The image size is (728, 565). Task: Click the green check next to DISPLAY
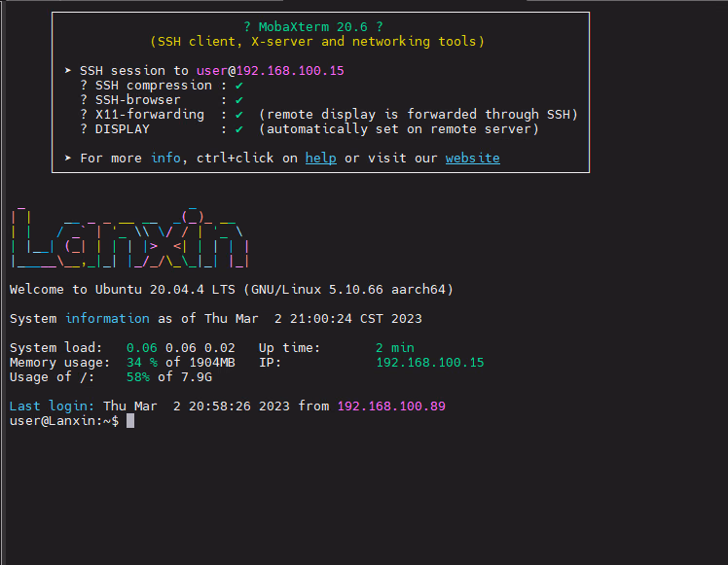click(x=239, y=129)
